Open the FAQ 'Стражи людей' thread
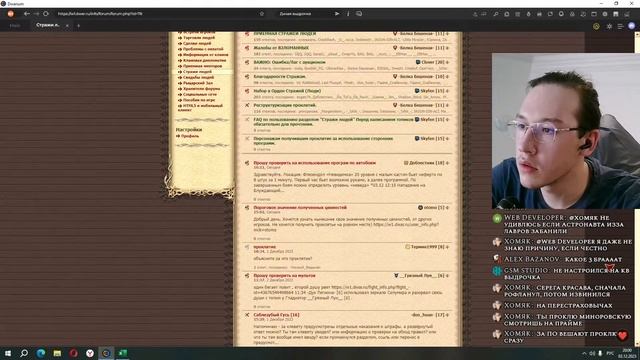 click(333, 122)
